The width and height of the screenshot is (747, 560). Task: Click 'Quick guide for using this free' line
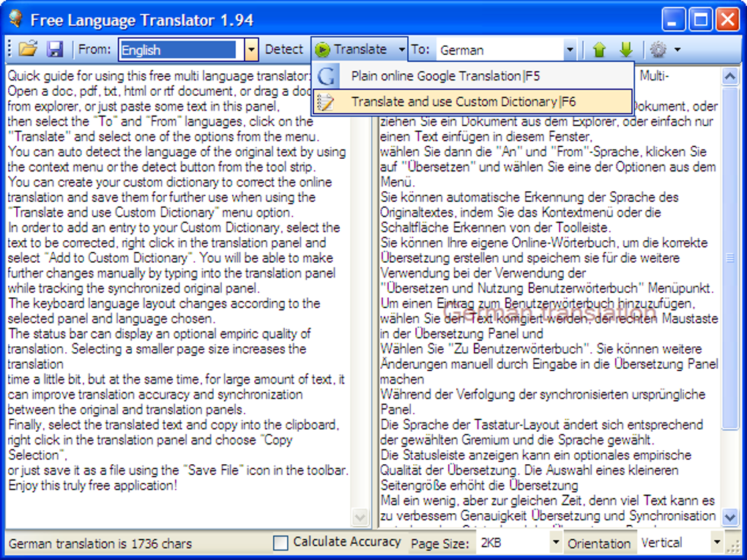point(160,75)
